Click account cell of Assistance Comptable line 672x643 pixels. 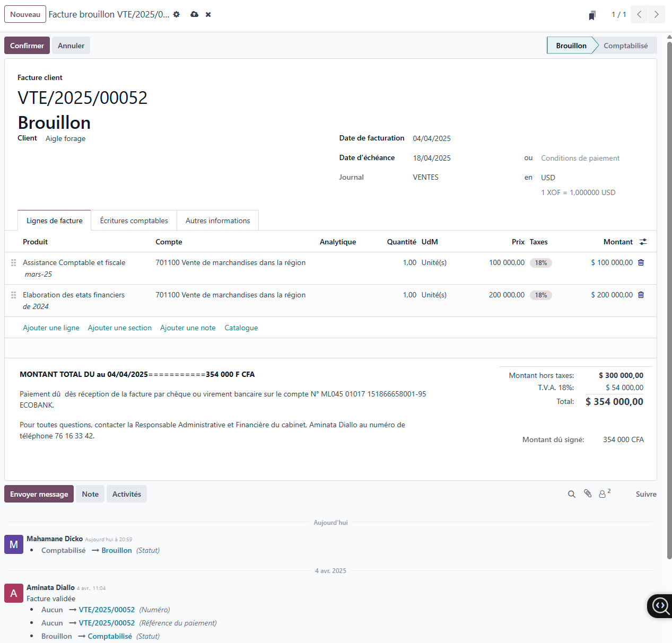pyautogui.click(x=230, y=262)
